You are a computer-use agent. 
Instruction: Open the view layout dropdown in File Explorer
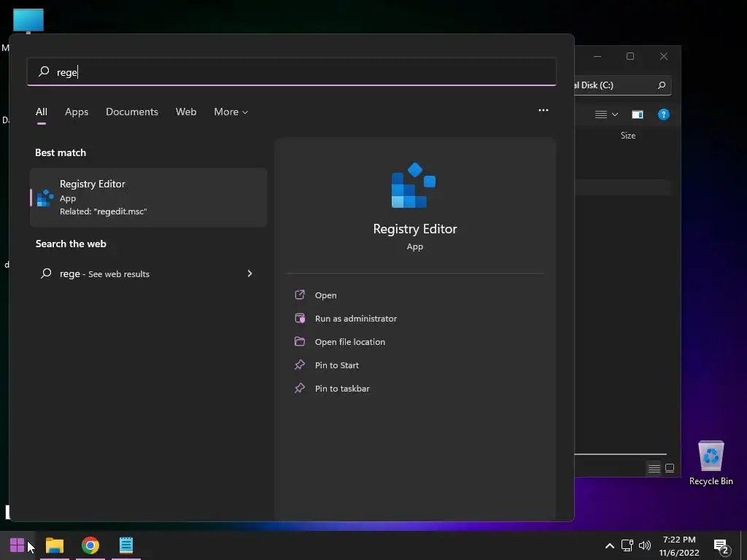606,114
